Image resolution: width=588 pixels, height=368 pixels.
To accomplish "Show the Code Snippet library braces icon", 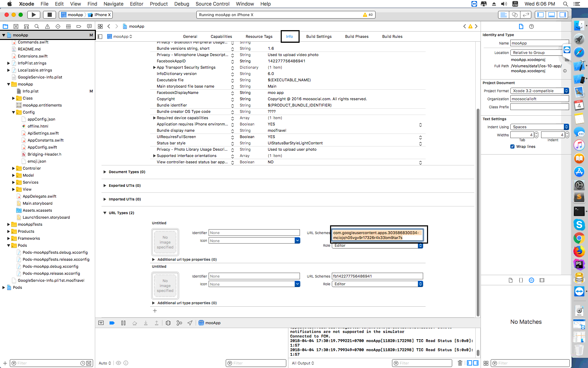I will pyautogui.click(x=521, y=280).
